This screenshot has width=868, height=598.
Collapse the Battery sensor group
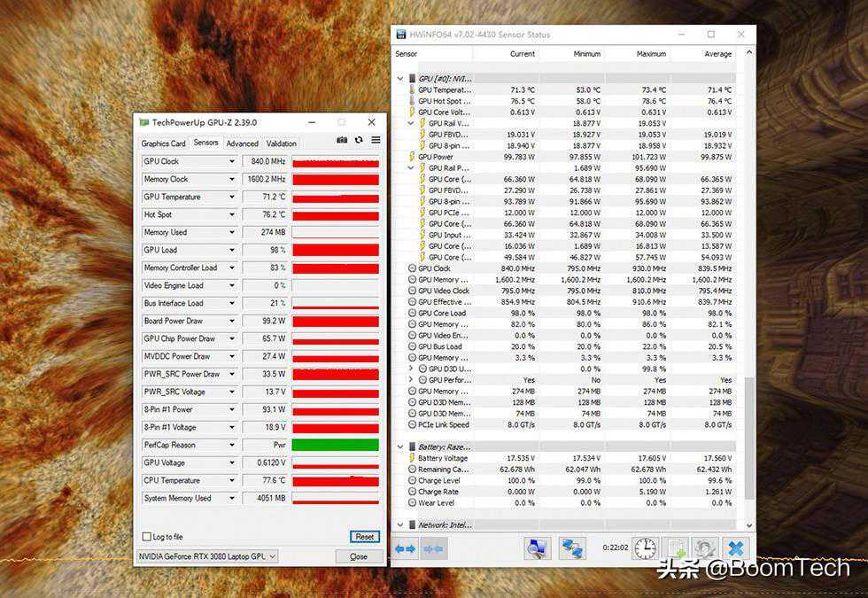(x=400, y=447)
